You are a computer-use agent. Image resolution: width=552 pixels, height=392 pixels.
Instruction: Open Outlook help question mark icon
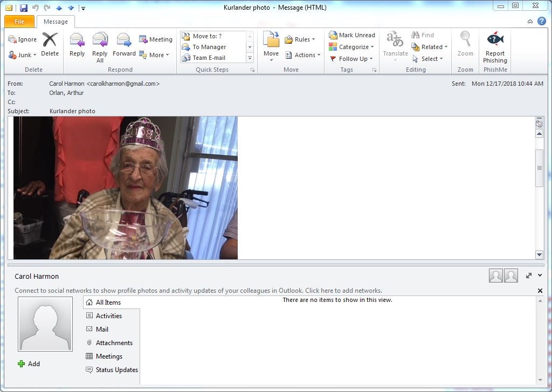pyautogui.click(x=542, y=21)
